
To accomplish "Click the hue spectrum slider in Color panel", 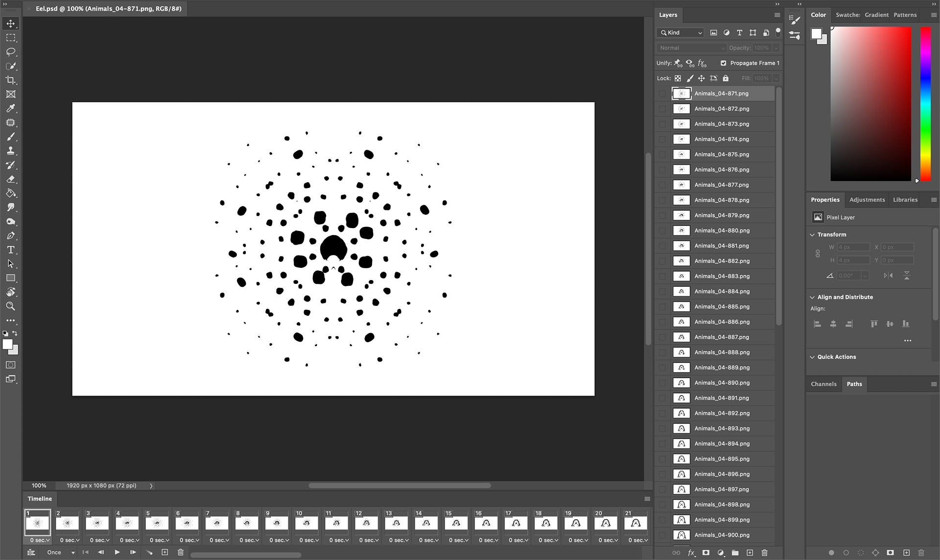I will tap(925, 104).
